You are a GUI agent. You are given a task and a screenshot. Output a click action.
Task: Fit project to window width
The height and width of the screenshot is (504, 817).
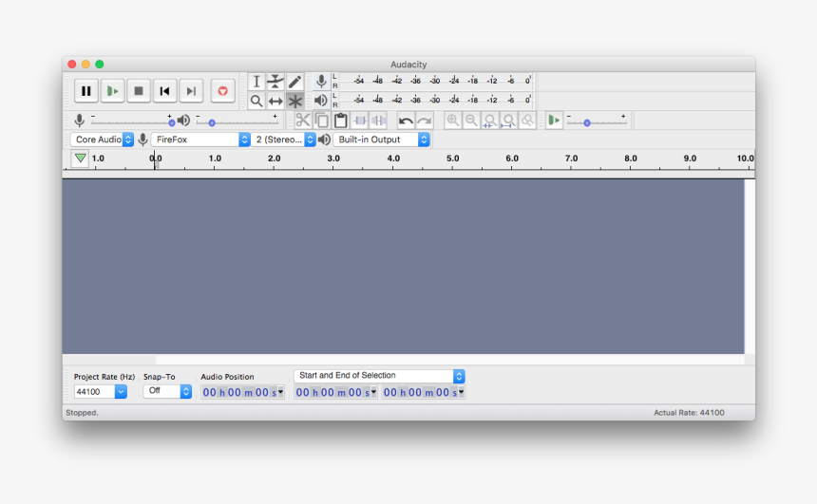tap(508, 121)
